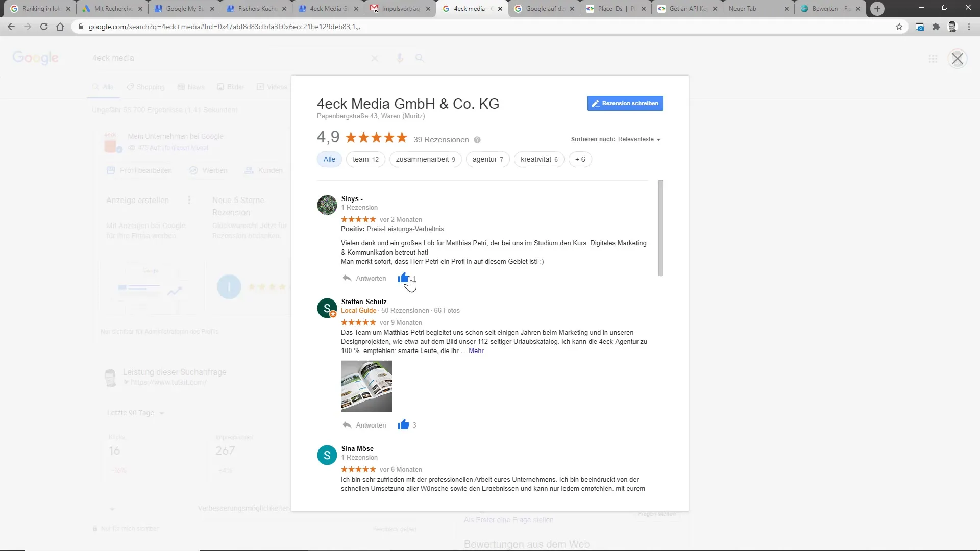Click Steffen Schulz reviewer name
Image resolution: width=980 pixels, height=551 pixels.
(x=364, y=302)
